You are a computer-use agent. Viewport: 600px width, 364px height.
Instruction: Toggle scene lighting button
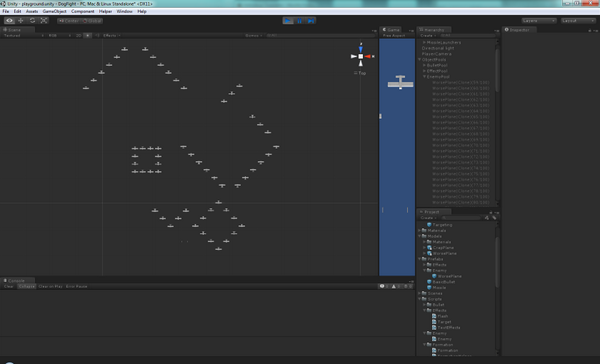tap(88, 35)
